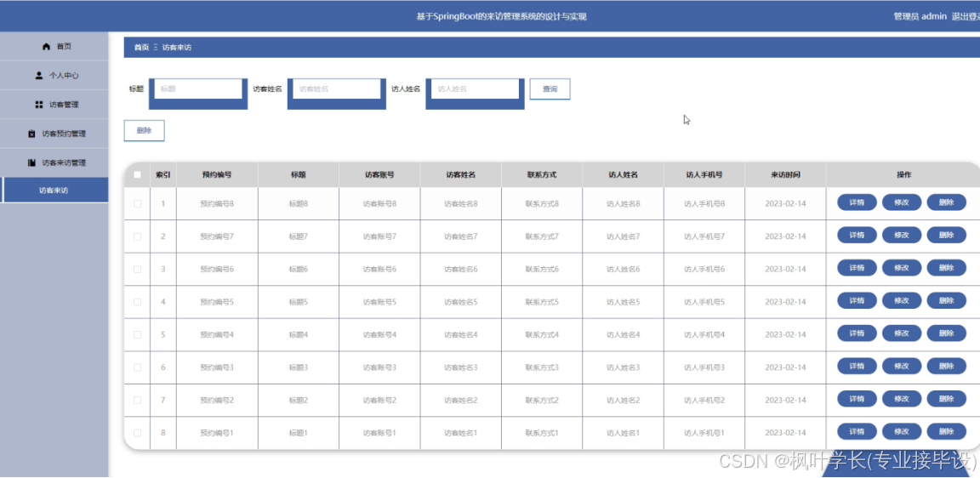Click 修改 for row 预约编号7

[902, 235]
